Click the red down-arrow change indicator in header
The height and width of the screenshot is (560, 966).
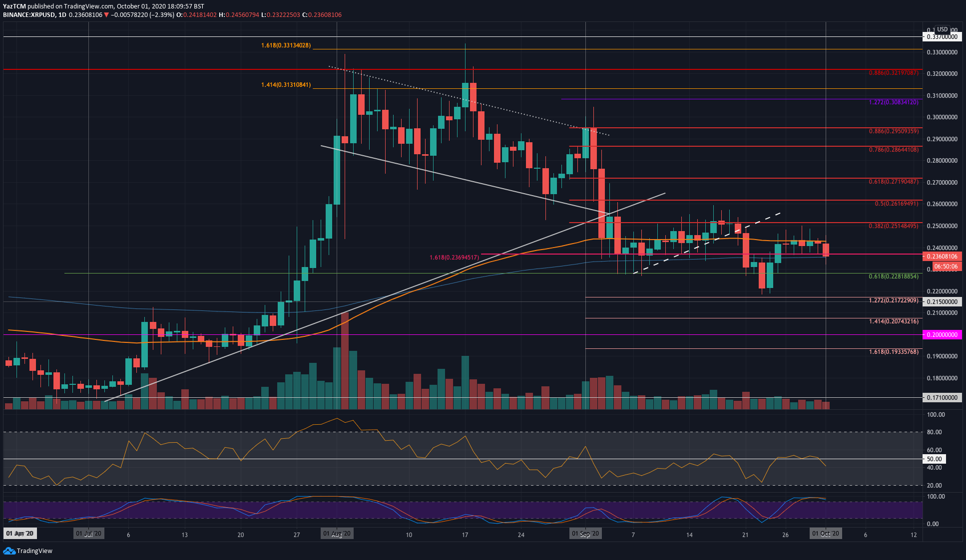(106, 15)
